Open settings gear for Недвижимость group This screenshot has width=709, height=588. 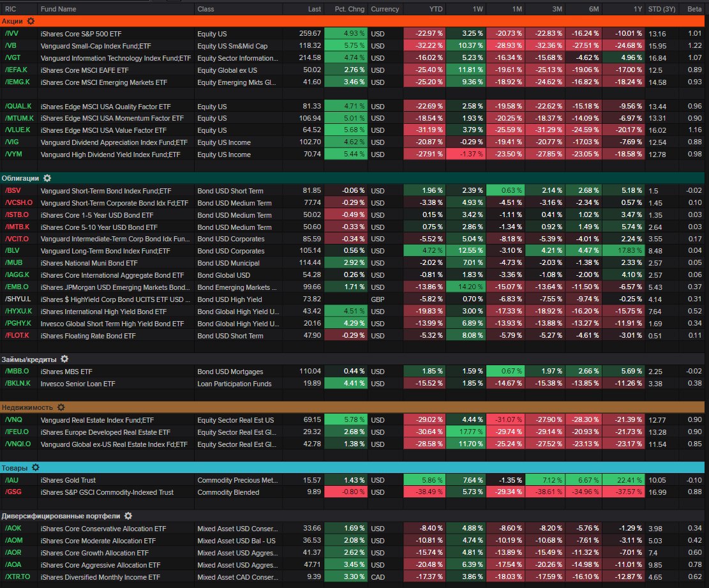point(61,407)
